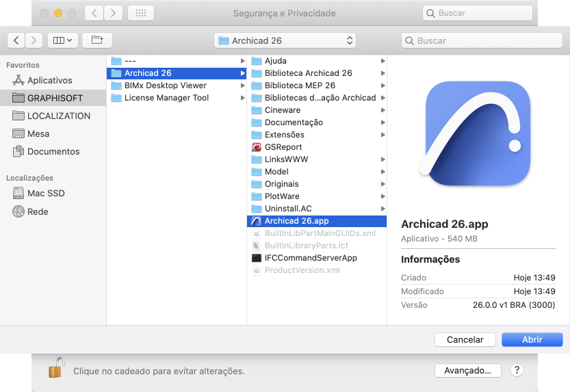Click back arrow in Segurança e Privacidade window
This screenshot has width=570, height=392.
pyautogui.click(x=94, y=13)
